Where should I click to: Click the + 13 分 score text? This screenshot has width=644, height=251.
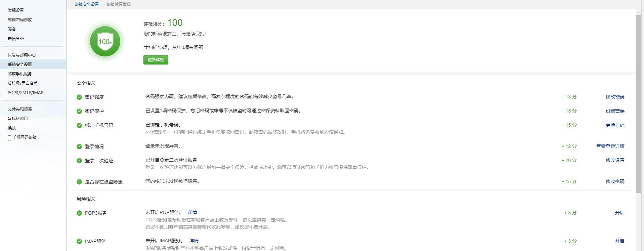(569, 97)
